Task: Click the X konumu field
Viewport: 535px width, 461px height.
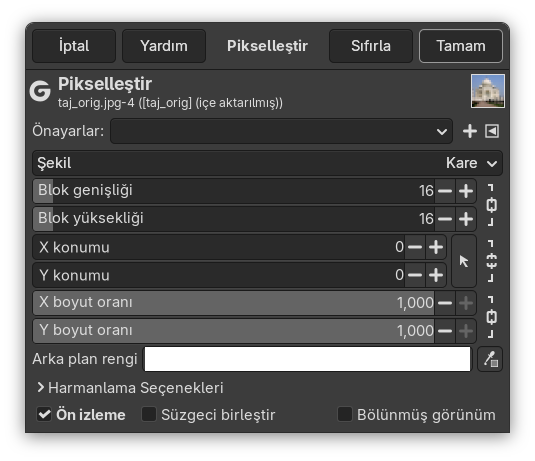Action: 218,247
